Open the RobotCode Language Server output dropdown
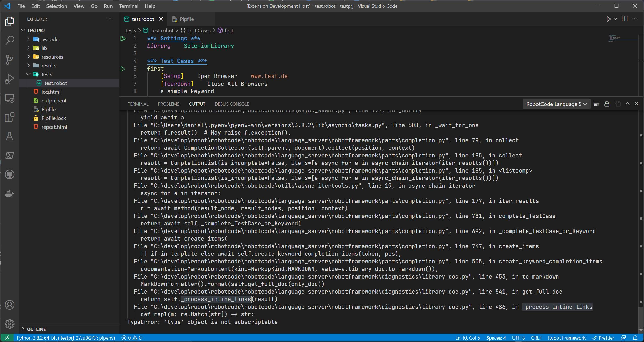The width and height of the screenshot is (644, 342). click(556, 104)
